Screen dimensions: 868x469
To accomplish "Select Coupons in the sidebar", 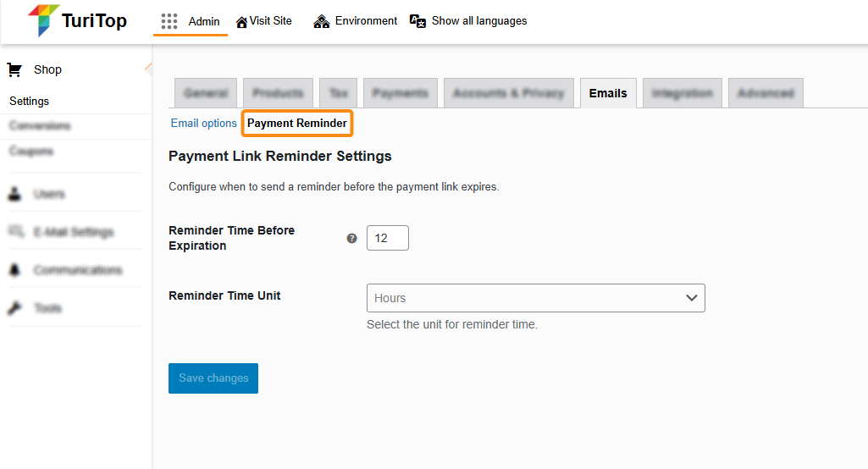I will (31, 152).
